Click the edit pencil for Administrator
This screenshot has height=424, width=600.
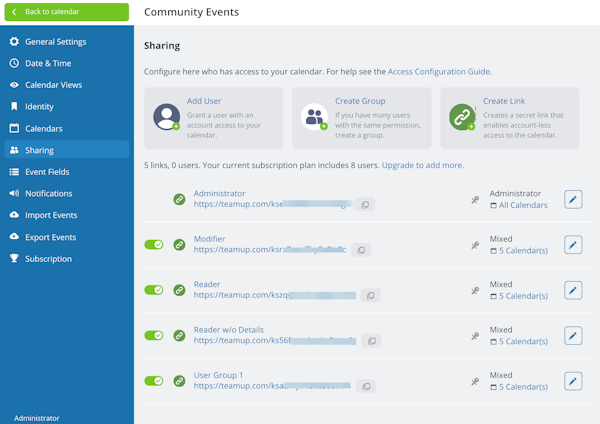[573, 199]
